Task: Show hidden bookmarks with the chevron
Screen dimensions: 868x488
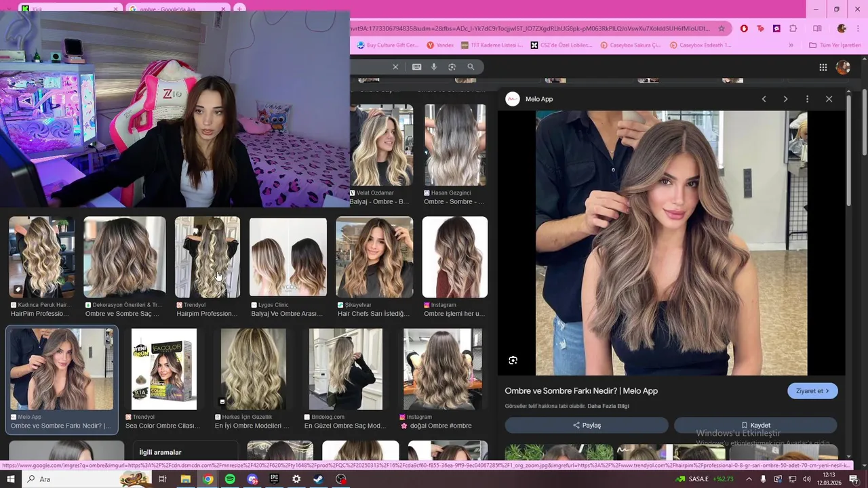Action: coord(791,45)
